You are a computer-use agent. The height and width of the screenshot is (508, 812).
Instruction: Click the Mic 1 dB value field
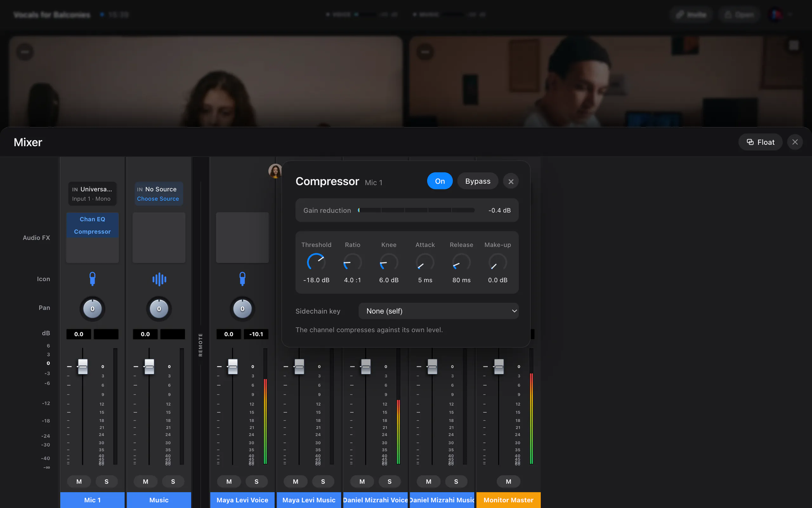click(x=79, y=334)
